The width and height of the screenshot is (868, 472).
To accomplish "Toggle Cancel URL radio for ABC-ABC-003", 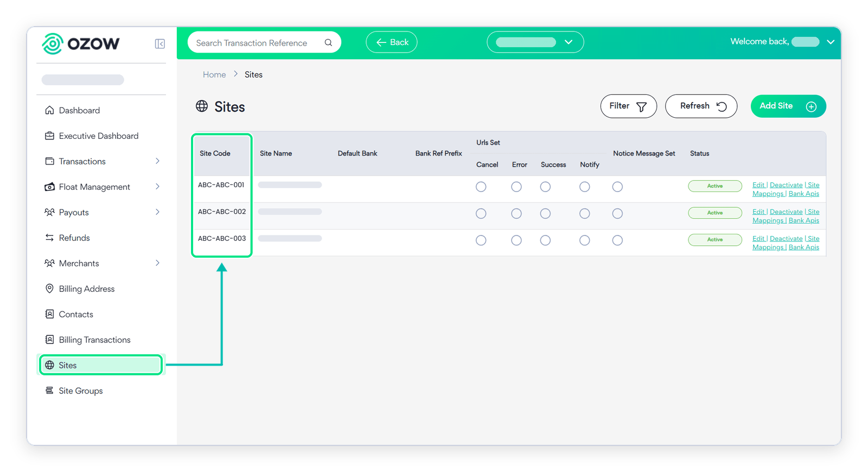I will pyautogui.click(x=481, y=240).
